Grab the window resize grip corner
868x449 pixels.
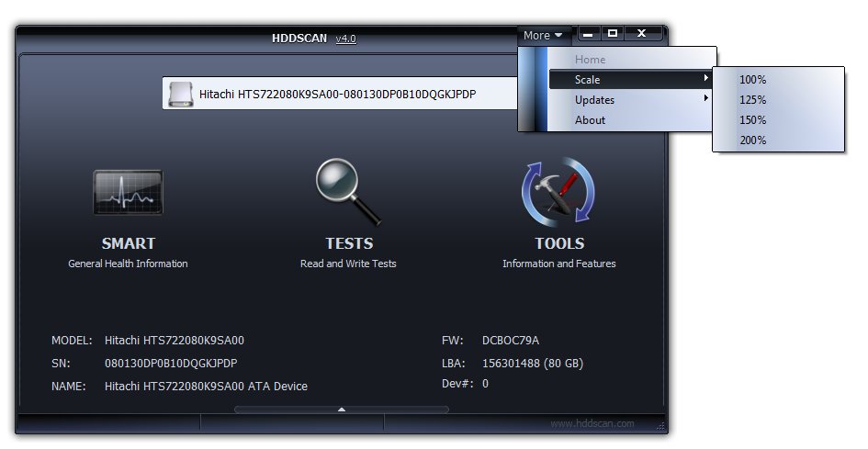(x=659, y=426)
